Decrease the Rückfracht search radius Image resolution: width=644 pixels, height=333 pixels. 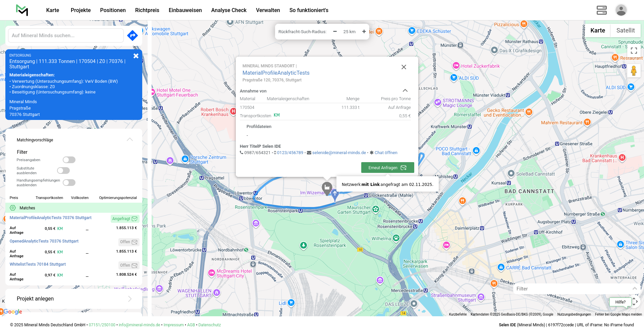click(x=335, y=31)
